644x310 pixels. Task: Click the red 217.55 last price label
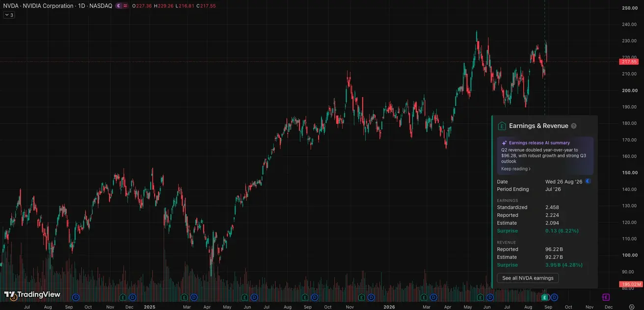click(629, 62)
